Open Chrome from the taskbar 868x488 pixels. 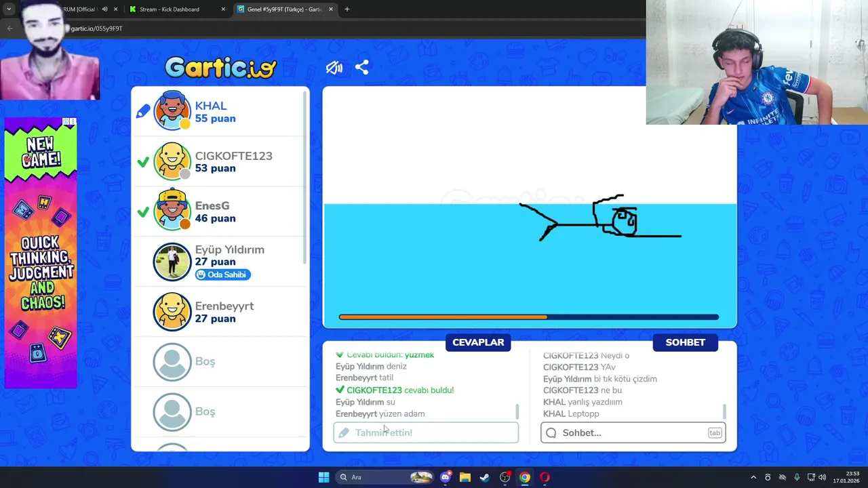coord(525,477)
